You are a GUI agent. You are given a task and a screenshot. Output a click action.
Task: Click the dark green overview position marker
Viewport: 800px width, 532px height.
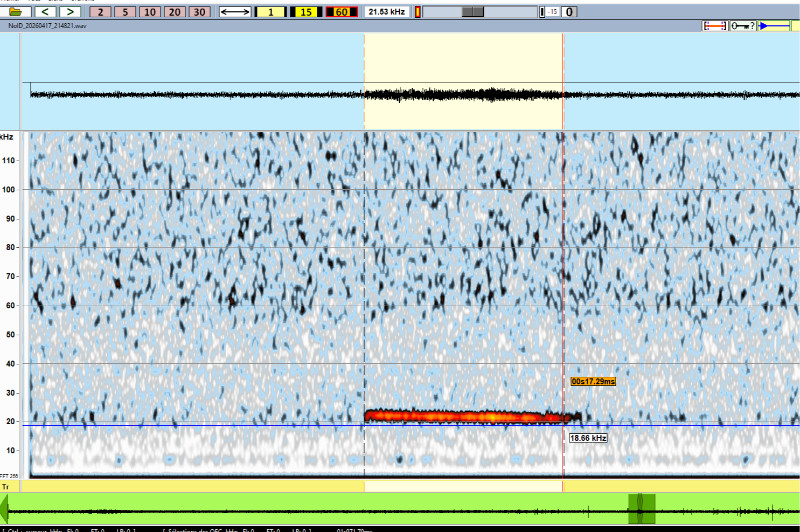(641, 508)
